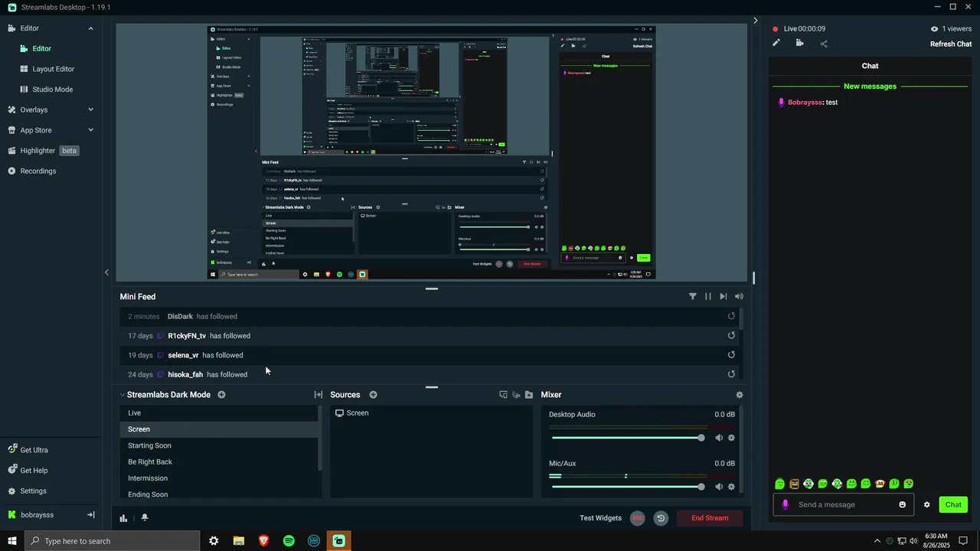
Task: Click Refresh Chat
Action: click(x=951, y=44)
